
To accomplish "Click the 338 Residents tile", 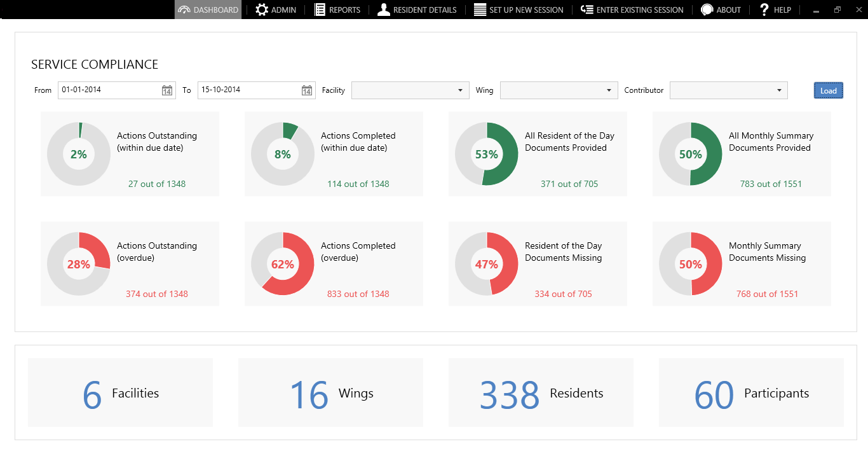I will pyautogui.click(x=541, y=392).
